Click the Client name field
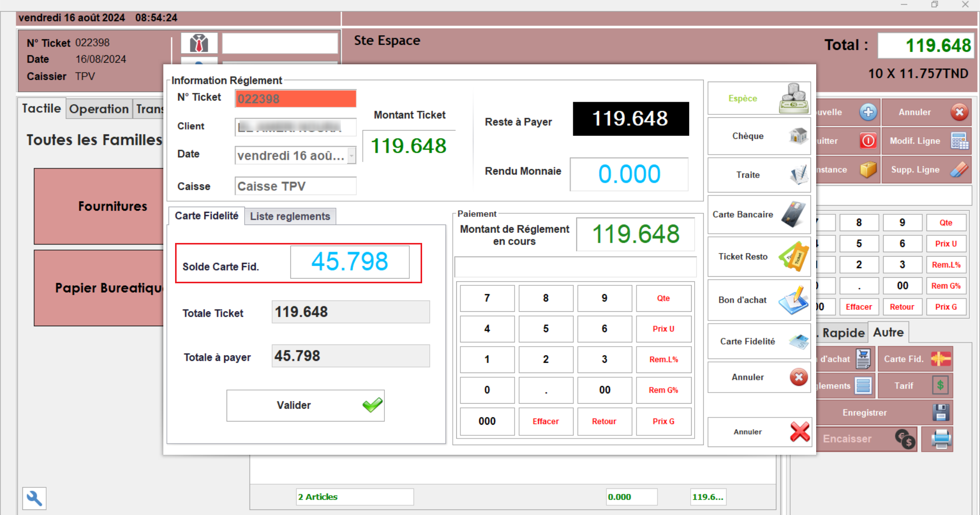The height and width of the screenshot is (515, 980). (x=296, y=127)
